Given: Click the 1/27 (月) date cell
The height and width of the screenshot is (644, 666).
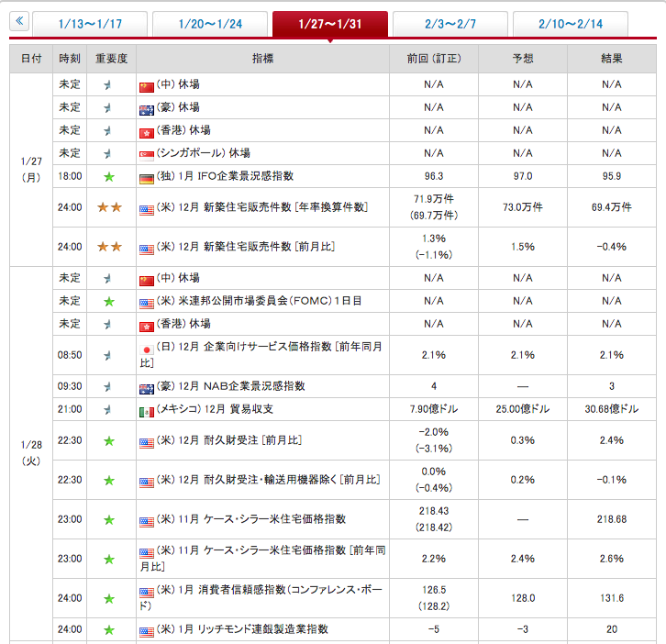Looking at the screenshot, I should point(31,170).
